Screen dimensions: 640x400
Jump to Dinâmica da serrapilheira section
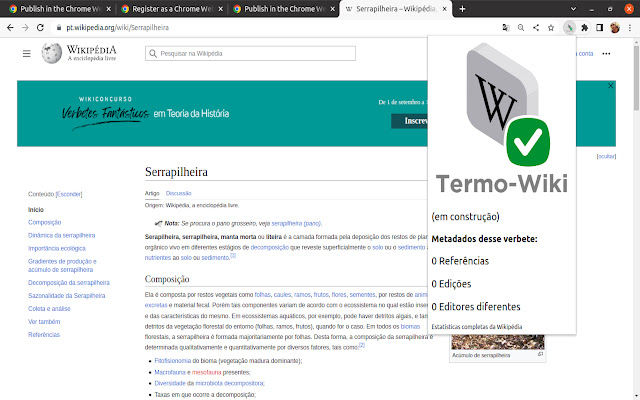click(62, 236)
